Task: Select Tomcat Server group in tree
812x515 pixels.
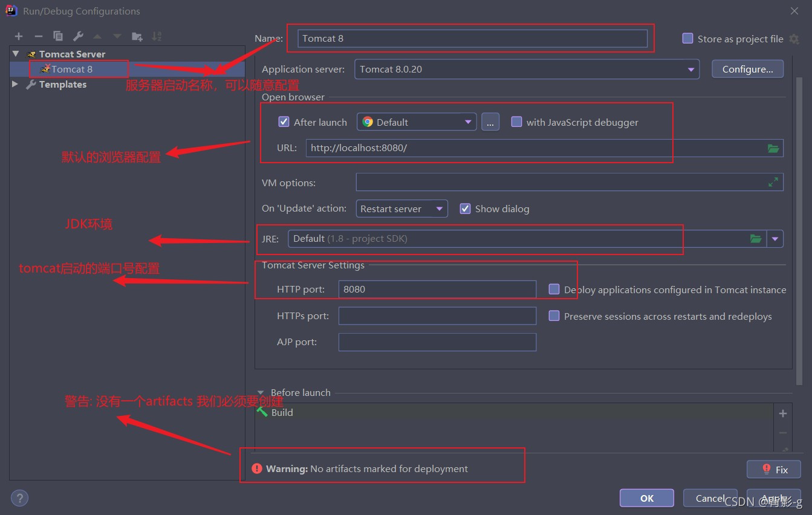Action: [x=73, y=54]
